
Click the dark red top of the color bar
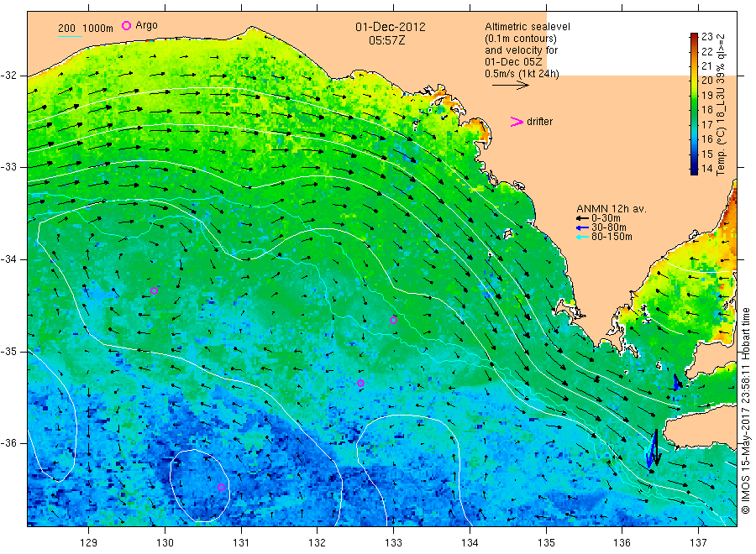(x=694, y=37)
